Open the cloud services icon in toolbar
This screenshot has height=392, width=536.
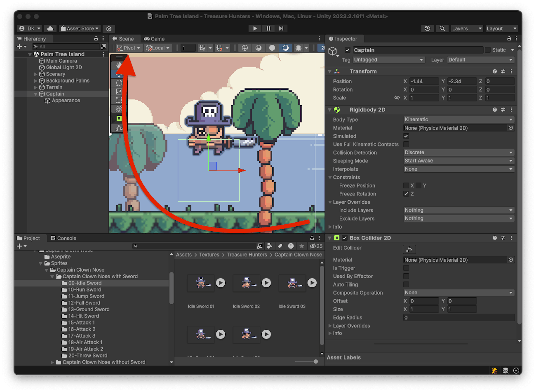pos(50,28)
